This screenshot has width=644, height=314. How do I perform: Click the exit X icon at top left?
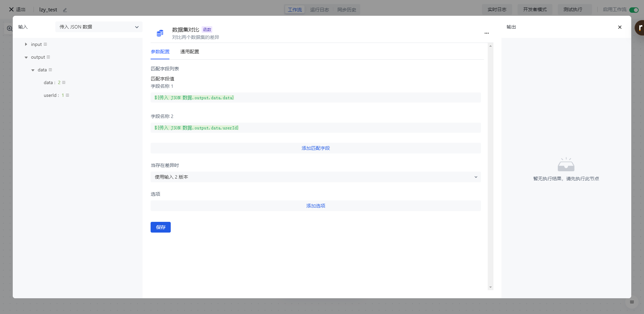11,9
